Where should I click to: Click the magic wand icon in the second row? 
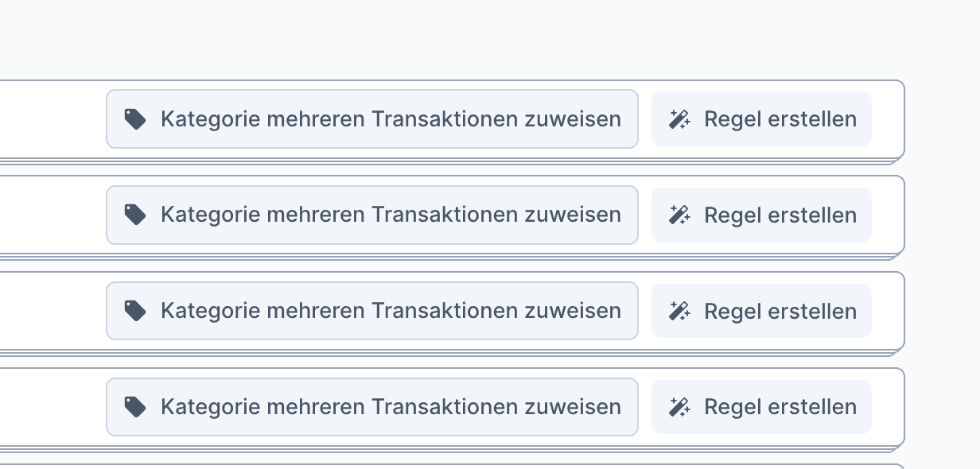pos(679,215)
